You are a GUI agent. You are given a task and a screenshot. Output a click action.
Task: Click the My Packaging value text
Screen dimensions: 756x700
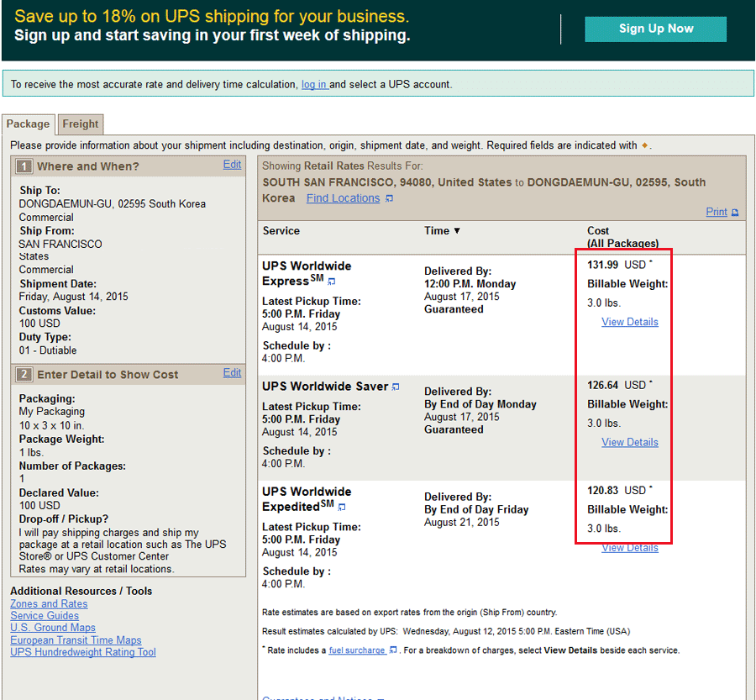51,412
